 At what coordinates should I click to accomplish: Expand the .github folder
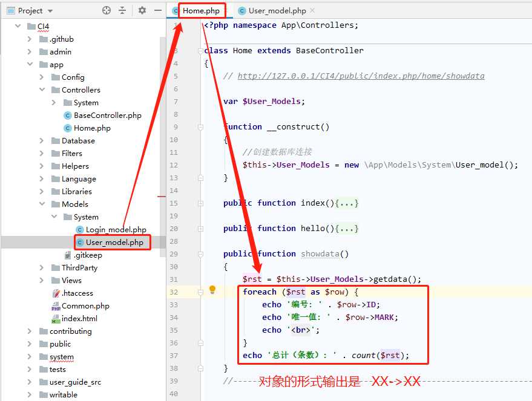(x=30, y=39)
